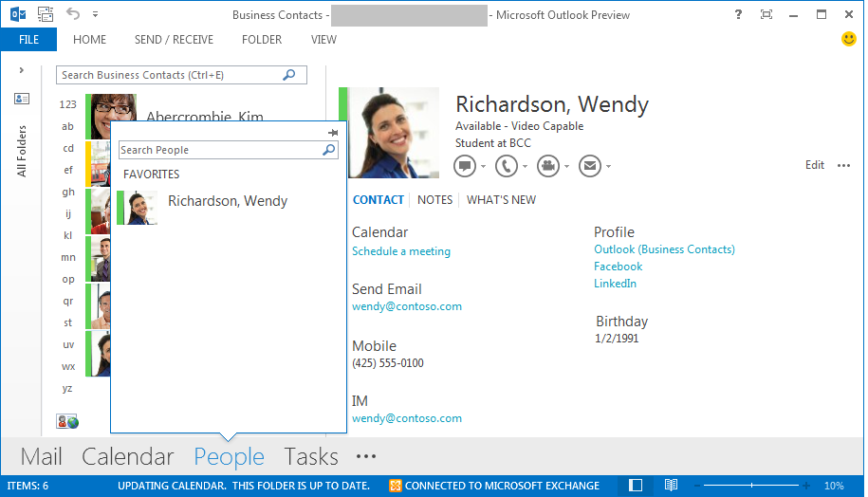Screen dimensions: 868x497
Task: Expand the collapsed folder pane with the chevron
Action: pos(21,70)
